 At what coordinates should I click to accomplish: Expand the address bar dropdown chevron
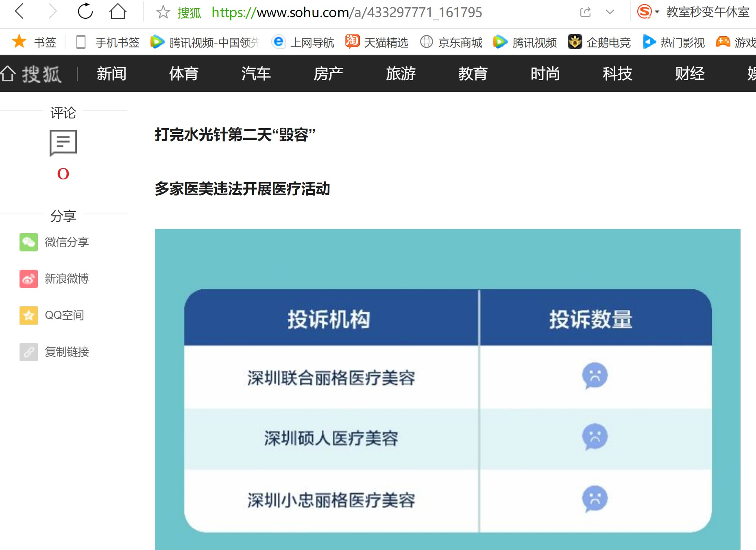610,12
